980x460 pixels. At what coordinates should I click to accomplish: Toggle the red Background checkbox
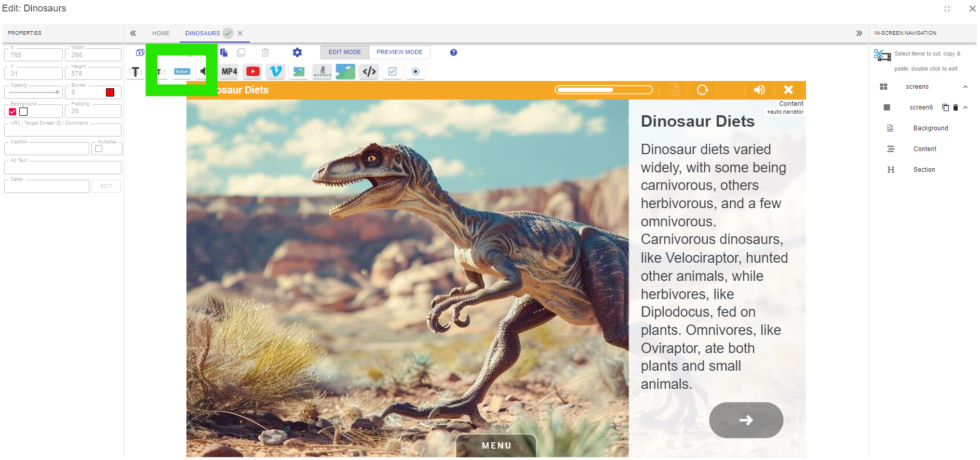12,112
